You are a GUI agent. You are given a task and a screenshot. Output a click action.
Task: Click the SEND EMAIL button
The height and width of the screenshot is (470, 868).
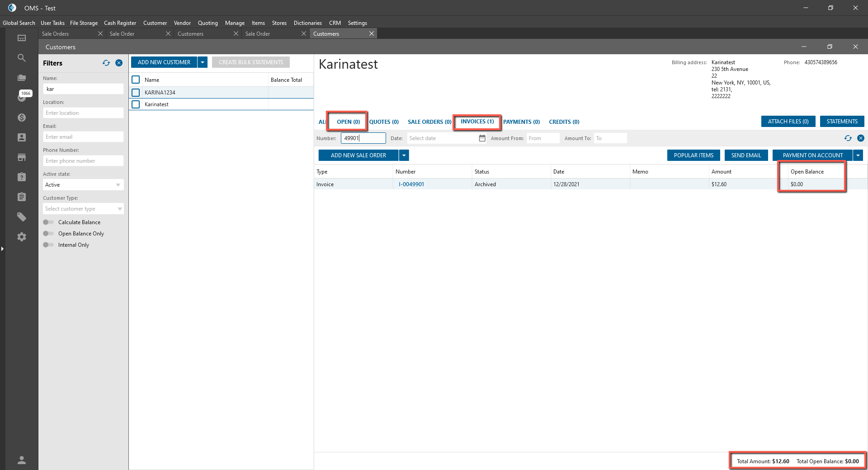746,155
